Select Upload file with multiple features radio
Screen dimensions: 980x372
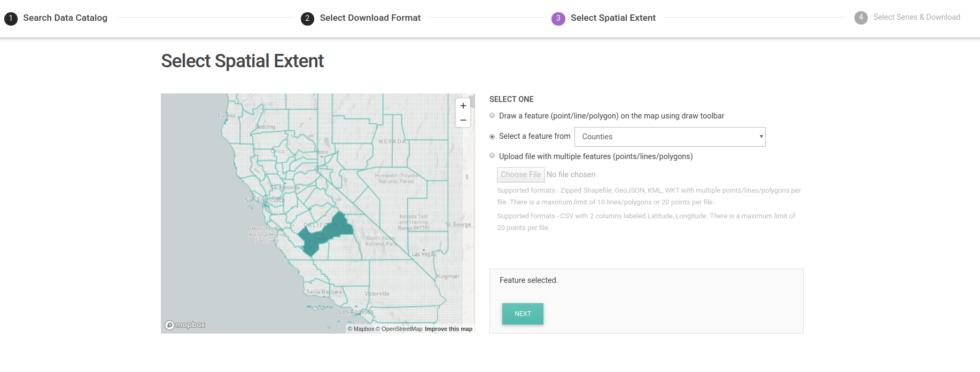[x=492, y=156]
